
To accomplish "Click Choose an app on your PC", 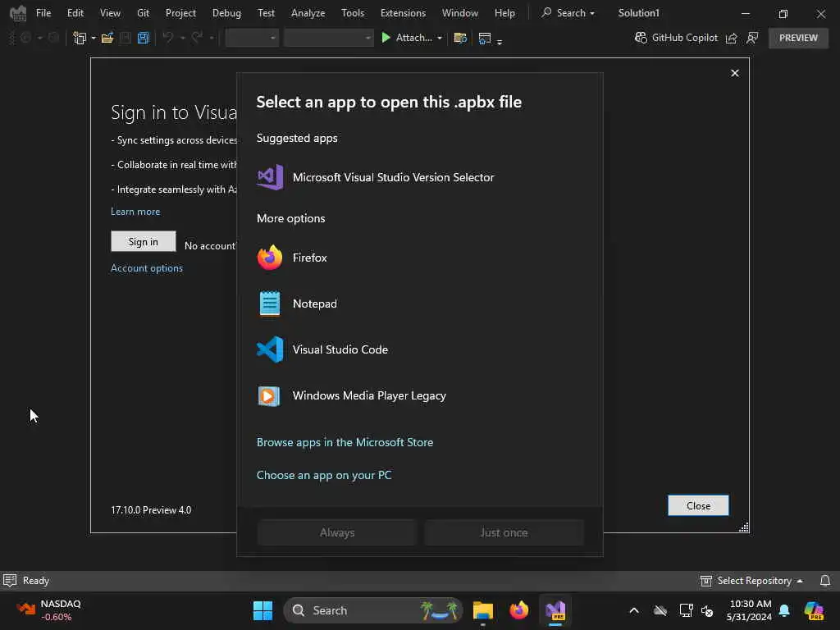I will pos(323,475).
